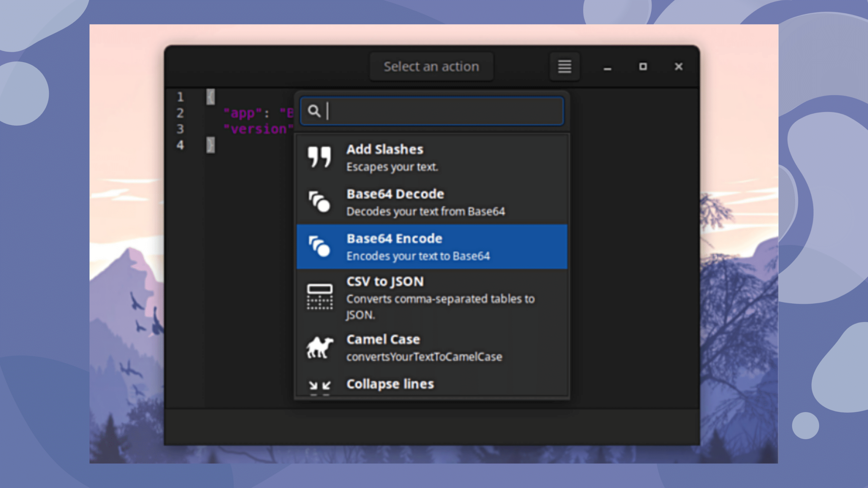
Task: Pick the CSV to JSON action
Action: (x=432, y=297)
